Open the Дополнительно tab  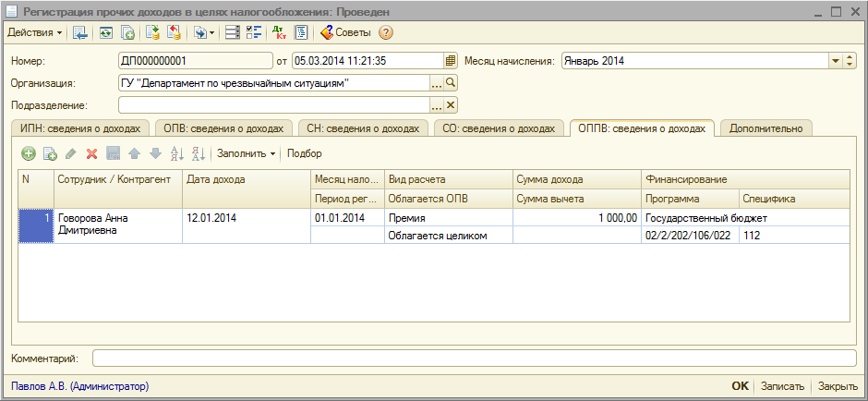[766, 128]
